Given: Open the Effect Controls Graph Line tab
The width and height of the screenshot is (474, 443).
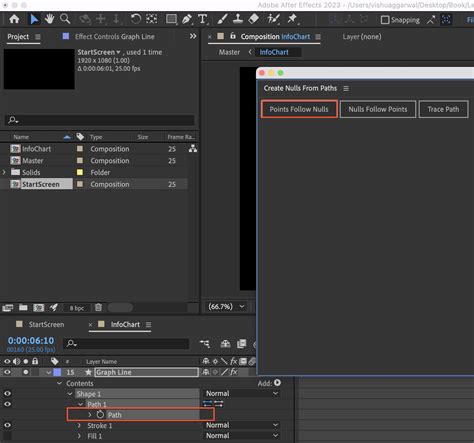Looking at the screenshot, I should pyautogui.click(x=115, y=37).
